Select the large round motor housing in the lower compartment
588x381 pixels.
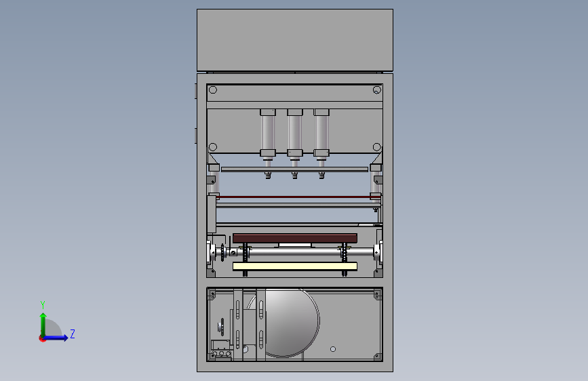click(292, 323)
